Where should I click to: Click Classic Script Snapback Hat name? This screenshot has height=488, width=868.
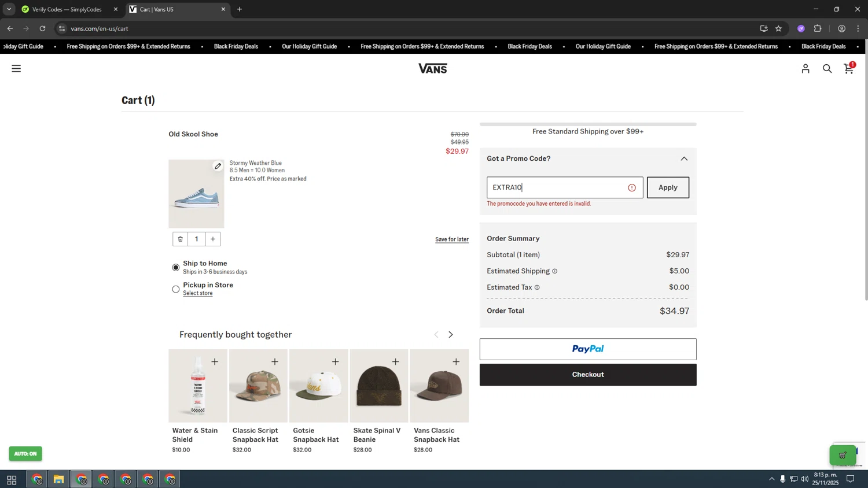[x=255, y=435]
